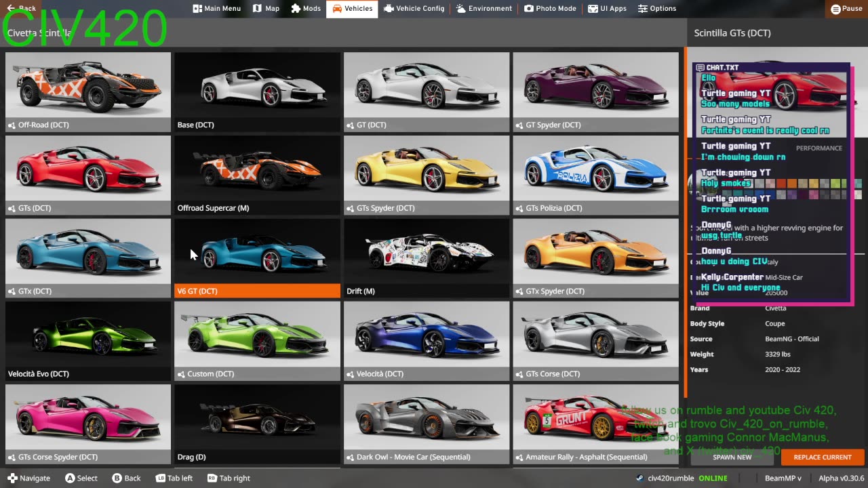The height and width of the screenshot is (488, 868).
Task: Click the Options sliders icon
Action: pyautogui.click(x=642, y=9)
